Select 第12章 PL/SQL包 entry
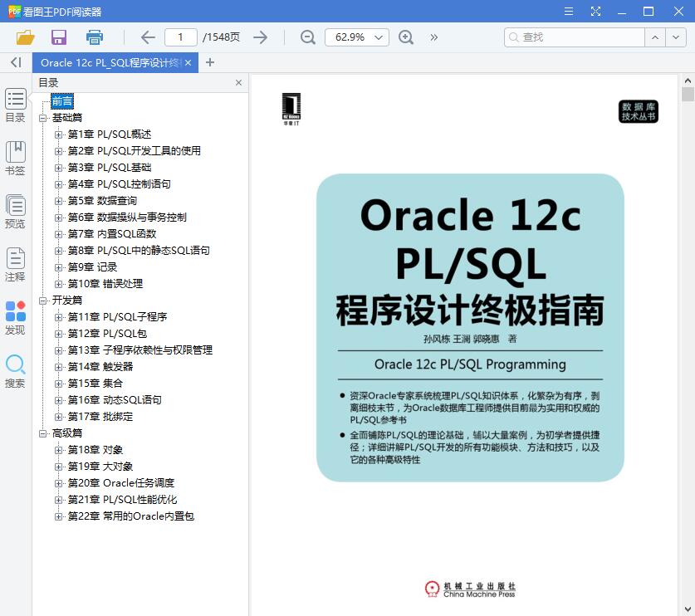 point(107,334)
